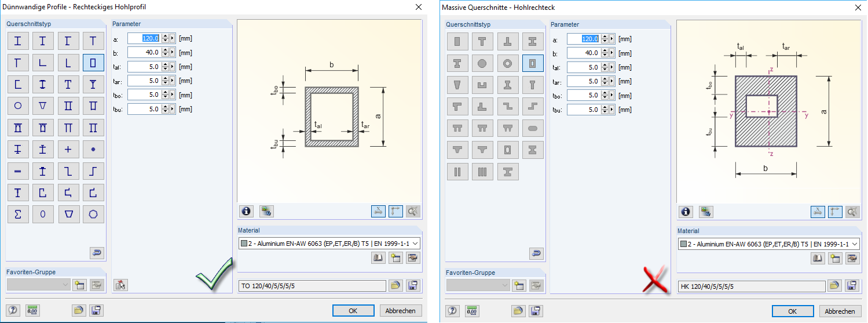Choose the solid dot round bar profile in thin-walled dialog
This screenshot has height=323, width=868.
[x=93, y=149]
